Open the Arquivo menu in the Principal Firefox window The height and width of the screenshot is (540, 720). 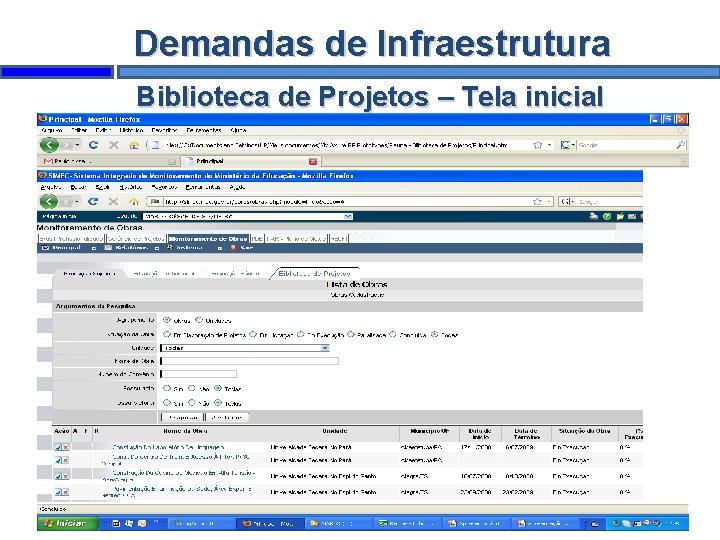(x=51, y=130)
